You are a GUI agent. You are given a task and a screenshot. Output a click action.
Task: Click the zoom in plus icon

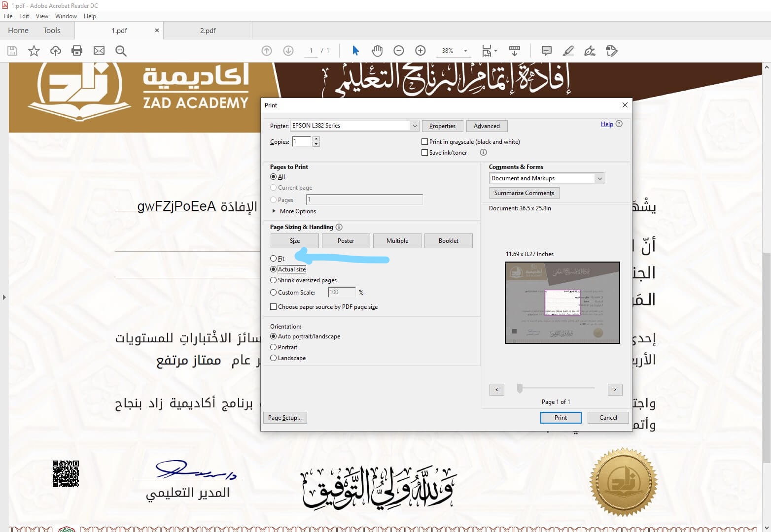tap(421, 51)
